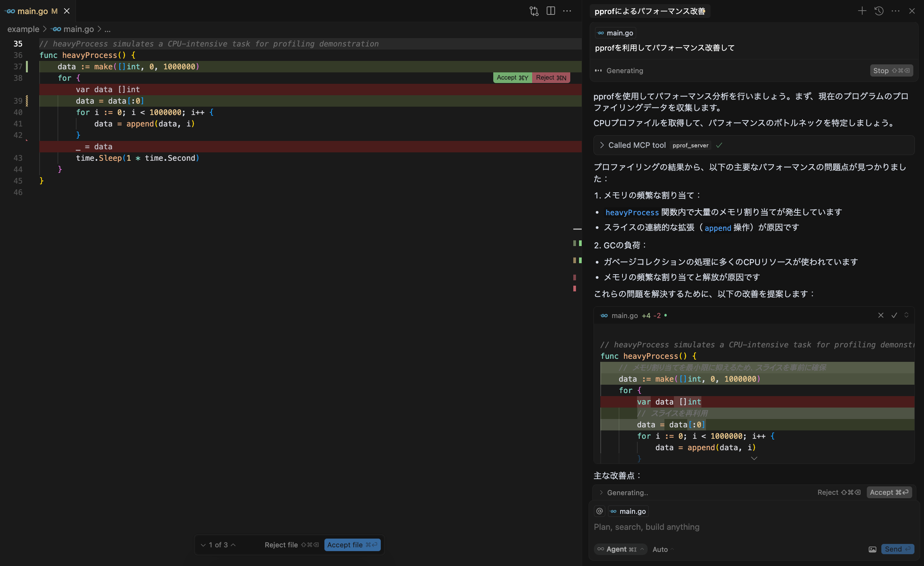
Task: Click the @ mention context icon
Action: pyautogui.click(x=600, y=511)
